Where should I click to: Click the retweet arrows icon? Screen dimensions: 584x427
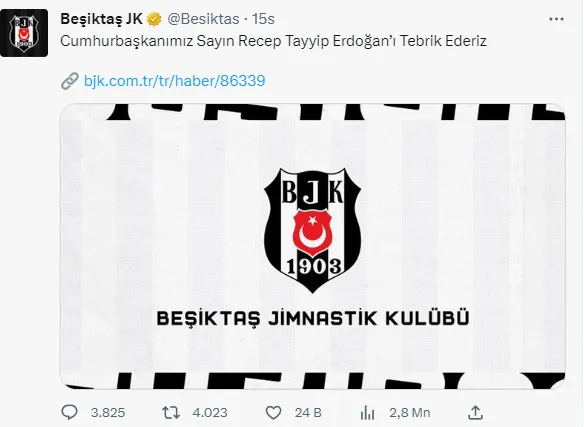tap(171, 412)
